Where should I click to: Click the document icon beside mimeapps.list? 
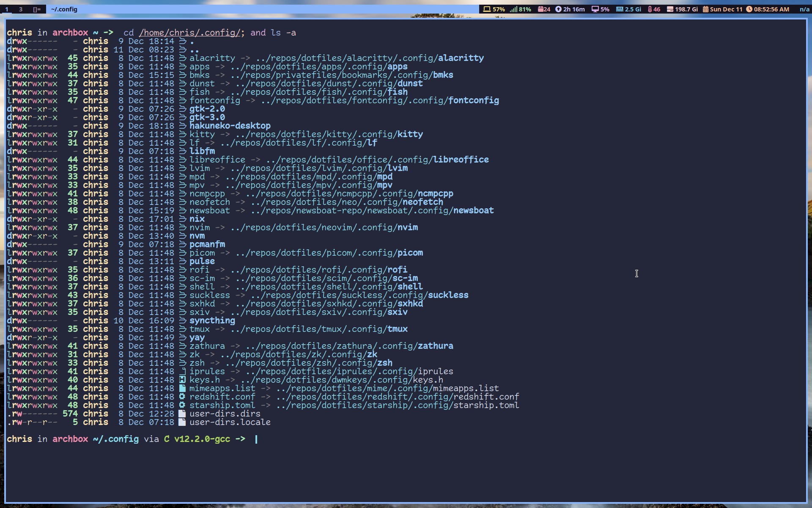coord(183,388)
